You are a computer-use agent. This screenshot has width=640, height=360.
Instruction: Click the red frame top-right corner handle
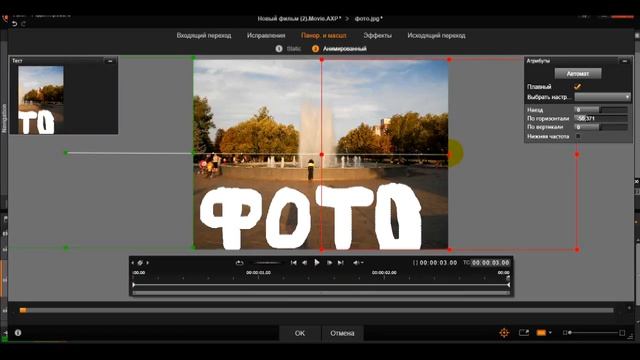(449, 60)
